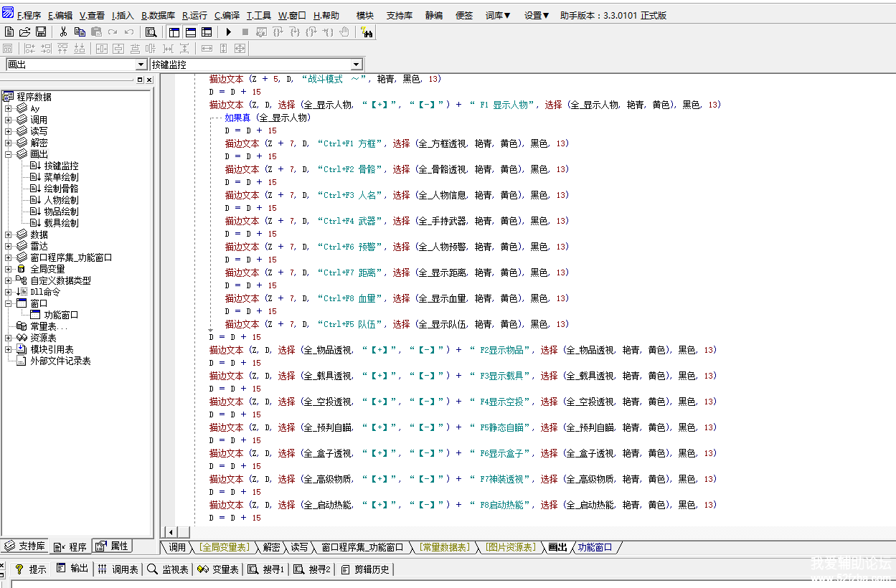
Task: Click the 模块 toolbar button
Action: tap(364, 15)
